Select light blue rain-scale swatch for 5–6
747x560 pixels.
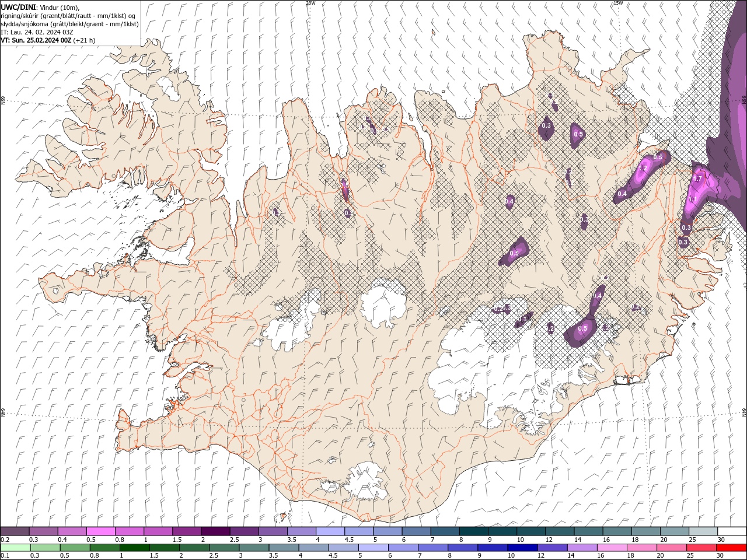pyautogui.click(x=372, y=548)
